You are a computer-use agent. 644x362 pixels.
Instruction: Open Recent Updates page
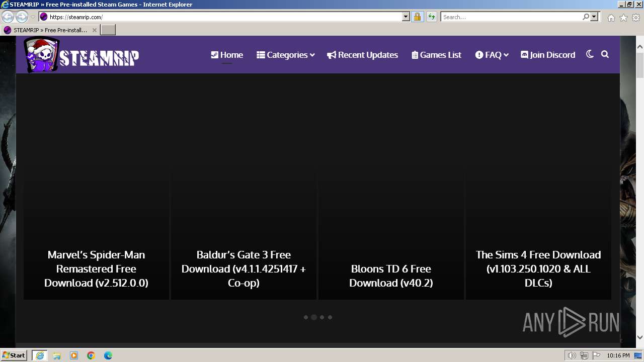[x=362, y=55]
